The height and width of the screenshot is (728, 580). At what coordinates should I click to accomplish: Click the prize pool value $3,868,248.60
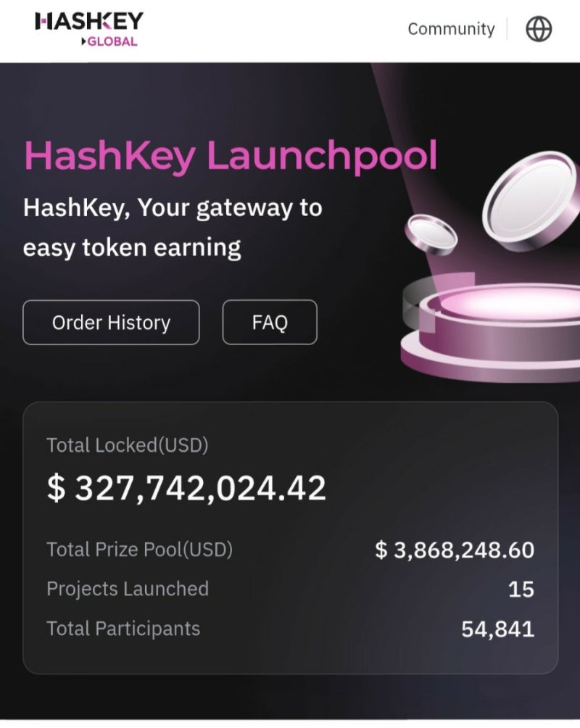[455, 550]
